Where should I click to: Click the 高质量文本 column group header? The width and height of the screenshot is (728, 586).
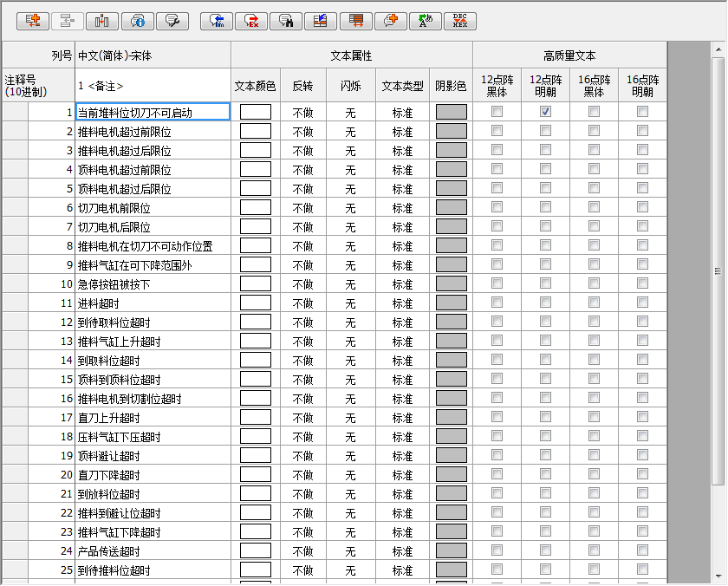[569, 55]
